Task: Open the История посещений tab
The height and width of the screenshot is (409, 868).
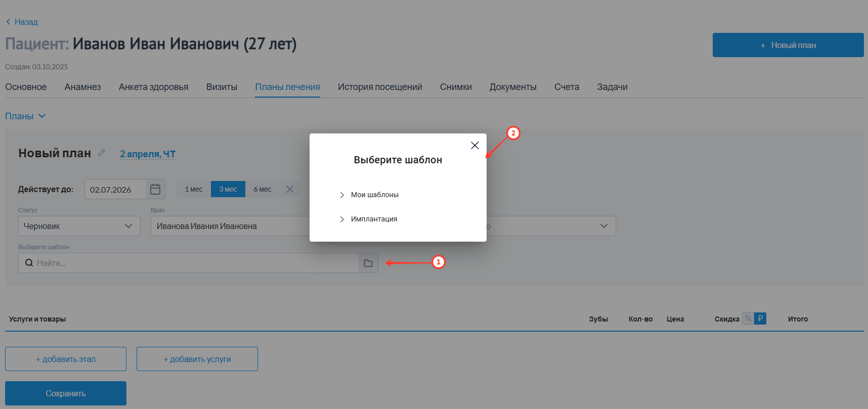Action: pos(380,87)
